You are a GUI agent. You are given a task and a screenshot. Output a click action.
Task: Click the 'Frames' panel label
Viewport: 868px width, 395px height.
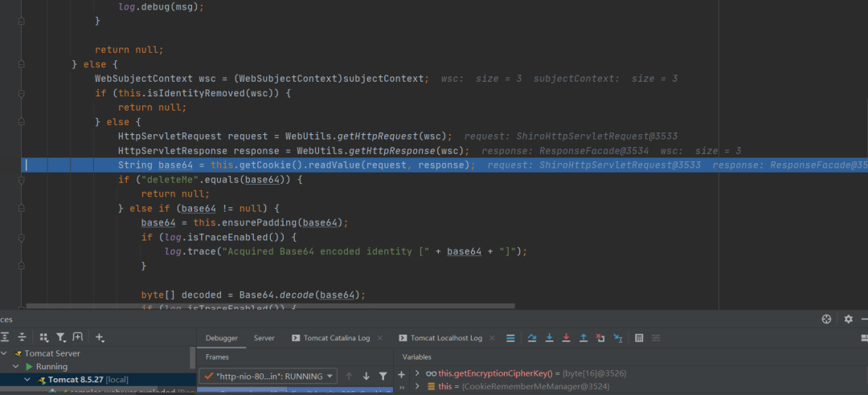217,356
